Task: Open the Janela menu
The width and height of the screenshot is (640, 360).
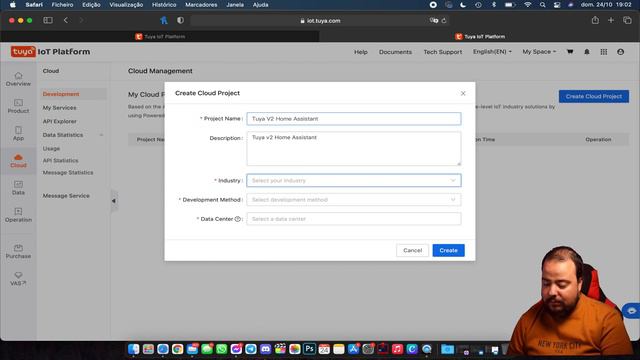Action: (x=235, y=5)
